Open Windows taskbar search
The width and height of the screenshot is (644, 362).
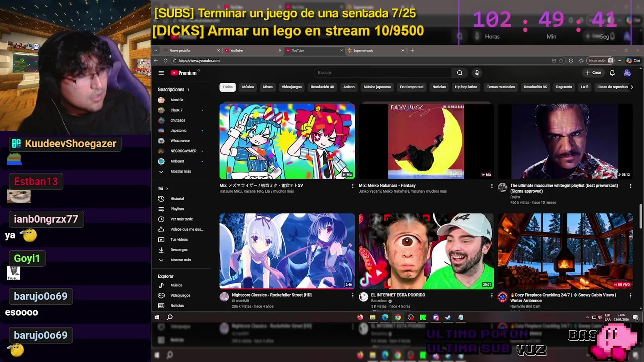pos(170,317)
